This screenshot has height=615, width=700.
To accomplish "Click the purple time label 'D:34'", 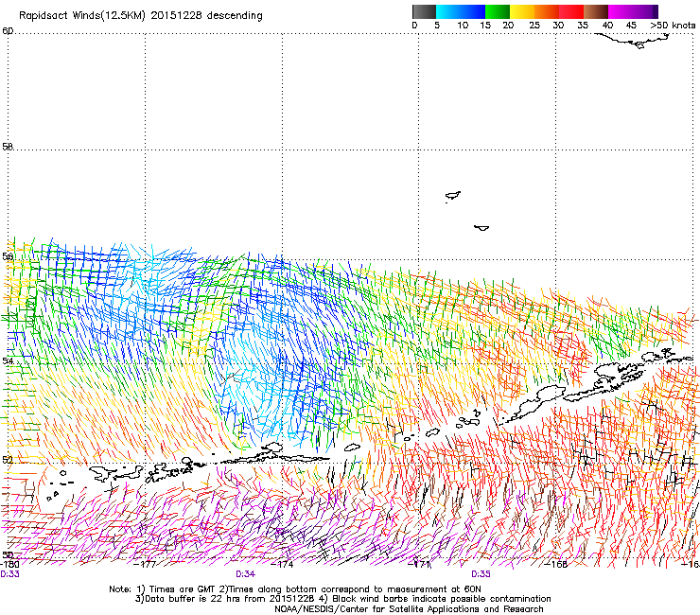I will pyautogui.click(x=245, y=574).
